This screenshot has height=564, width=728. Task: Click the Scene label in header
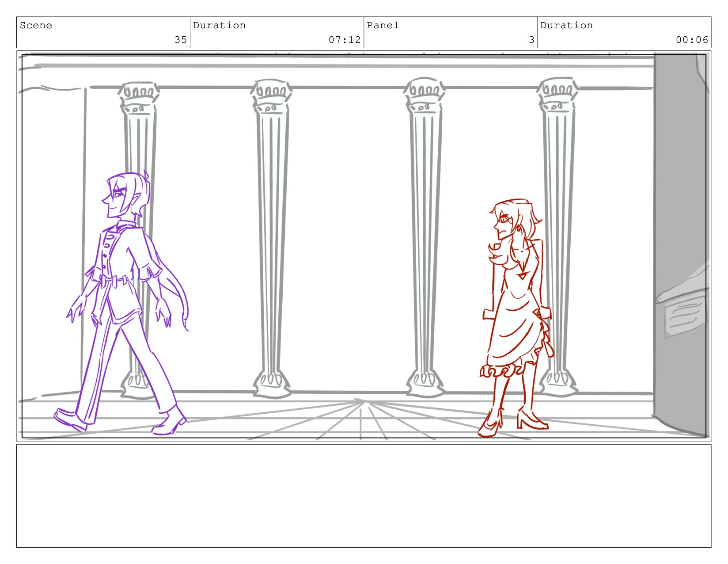pos(36,26)
